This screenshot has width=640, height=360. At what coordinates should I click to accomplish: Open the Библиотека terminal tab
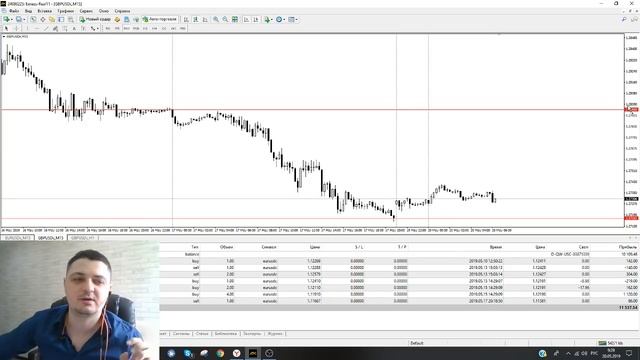coord(226,333)
